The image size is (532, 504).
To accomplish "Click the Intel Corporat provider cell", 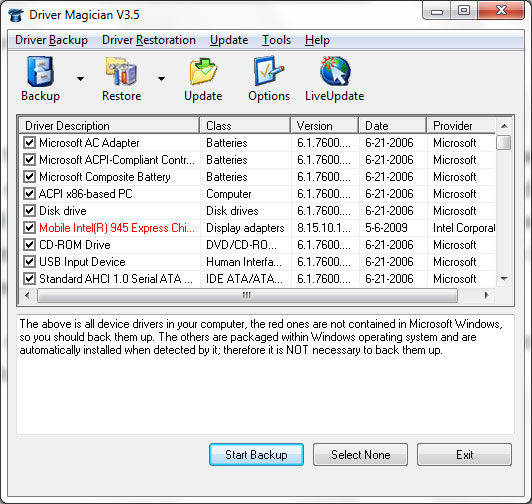I will click(464, 228).
